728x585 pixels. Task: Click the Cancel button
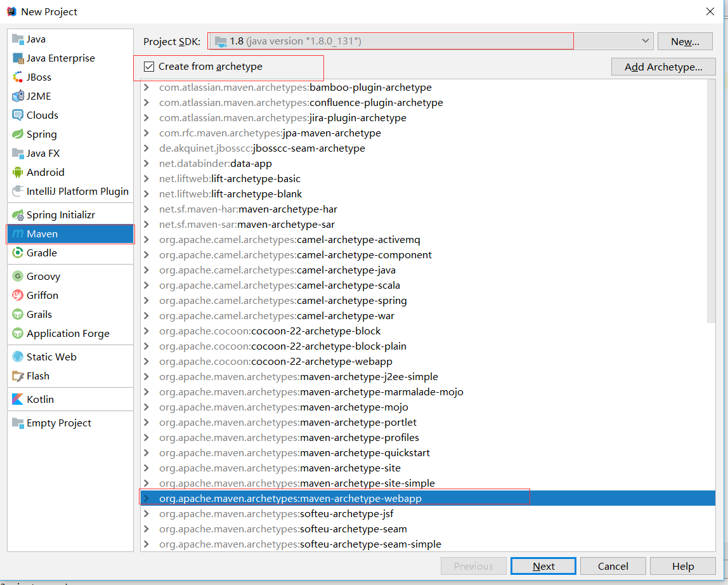(x=613, y=567)
